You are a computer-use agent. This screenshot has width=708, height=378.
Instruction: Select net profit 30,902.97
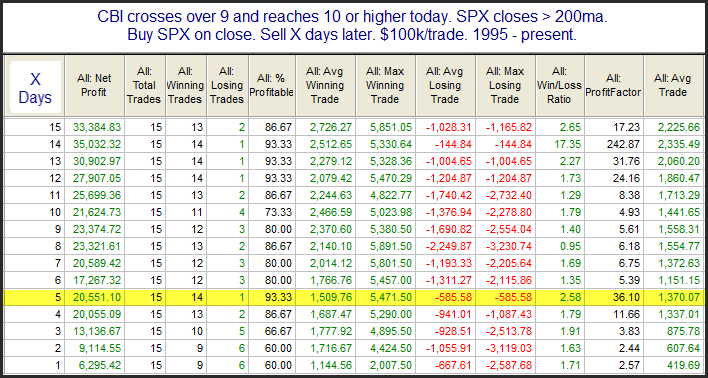point(96,161)
